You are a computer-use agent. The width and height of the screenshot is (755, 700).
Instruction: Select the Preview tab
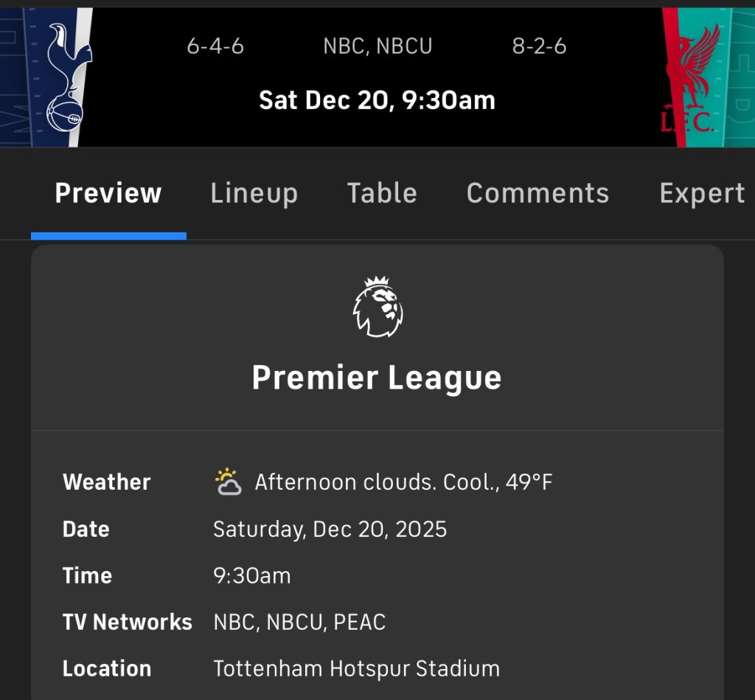pyautogui.click(x=108, y=193)
